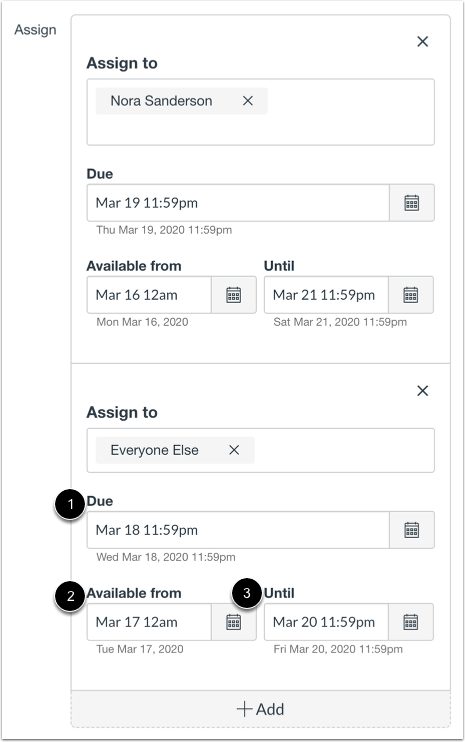Click empty area beside Everyone Else token
Image resolution: width=465 pixels, height=742 pixels.
[x=343, y=450]
